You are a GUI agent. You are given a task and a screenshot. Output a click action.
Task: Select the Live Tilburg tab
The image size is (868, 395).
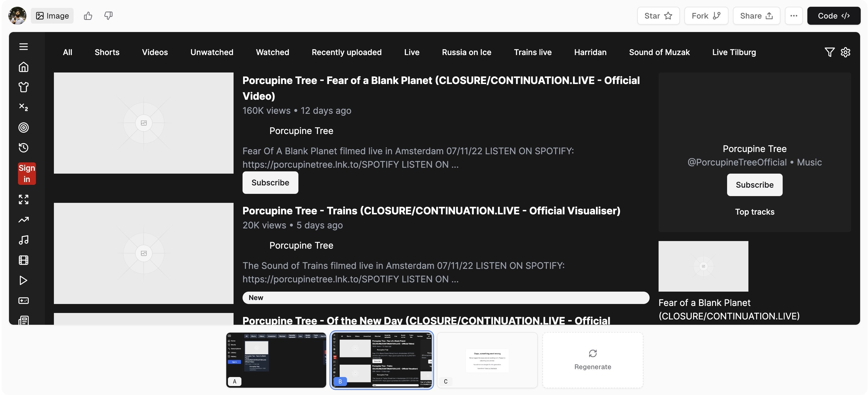tap(734, 52)
